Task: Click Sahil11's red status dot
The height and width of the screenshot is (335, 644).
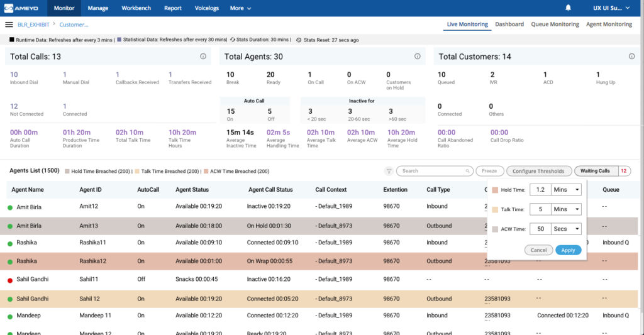Action: 10,280
